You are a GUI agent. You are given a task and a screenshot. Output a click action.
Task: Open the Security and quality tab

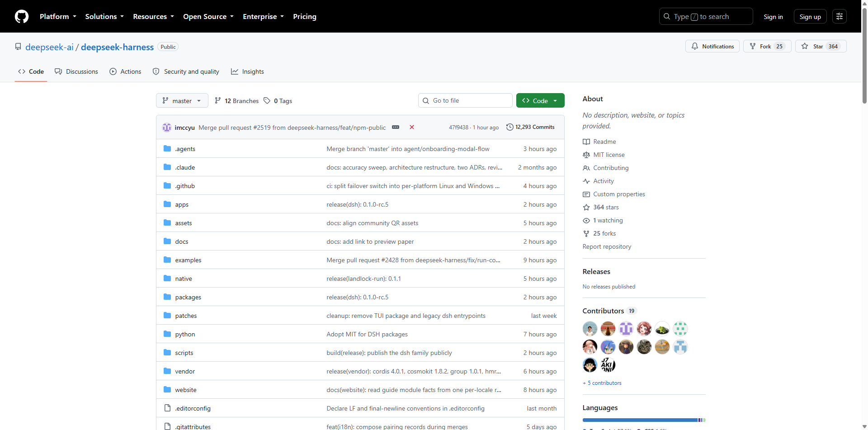point(186,71)
